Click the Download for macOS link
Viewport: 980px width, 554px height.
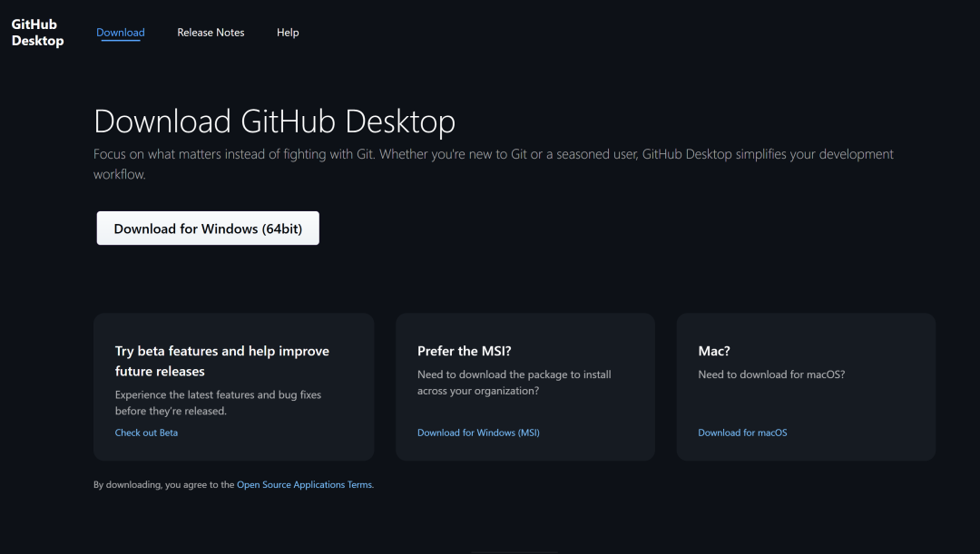[x=742, y=433]
